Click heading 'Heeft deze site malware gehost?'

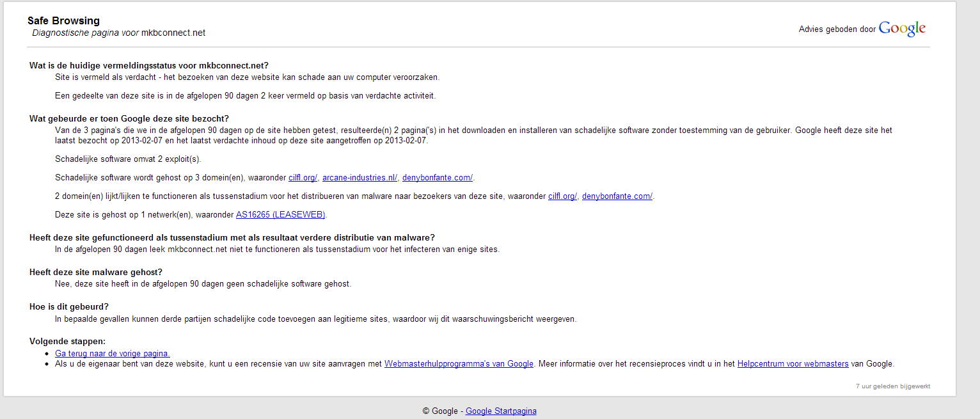96,272
